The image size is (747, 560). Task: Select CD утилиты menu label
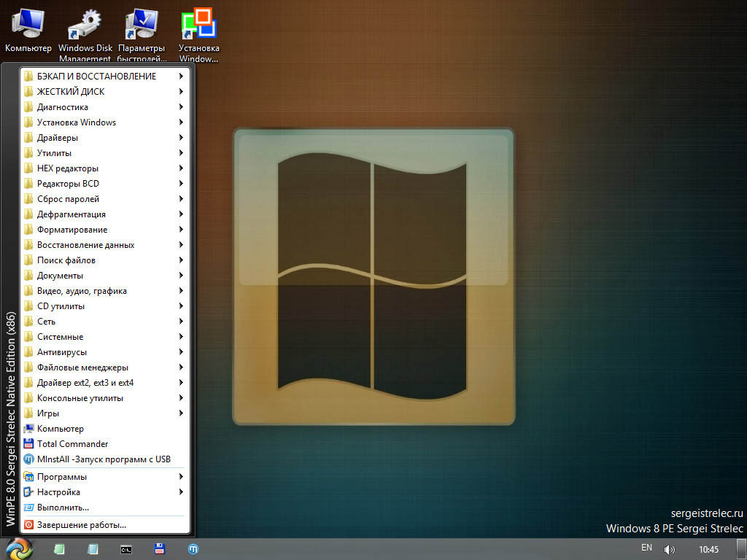(61, 306)
